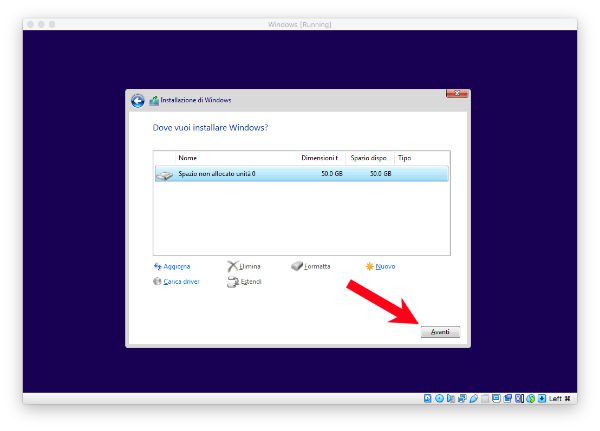This screenshot has height=431, width=600.
Task: Click the Formatta option
Action: [x=317, y=266]
